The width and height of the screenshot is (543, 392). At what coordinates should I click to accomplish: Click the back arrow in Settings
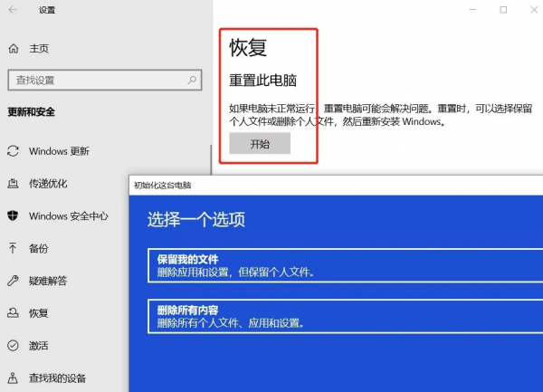[13, 10]
